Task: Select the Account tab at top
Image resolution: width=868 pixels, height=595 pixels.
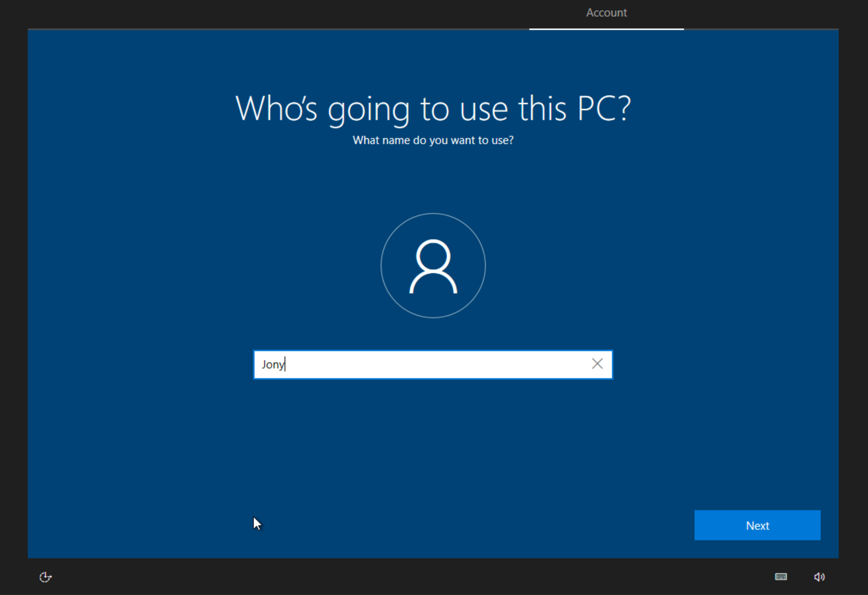Action: pyautogui.click(x=606, y=13)
